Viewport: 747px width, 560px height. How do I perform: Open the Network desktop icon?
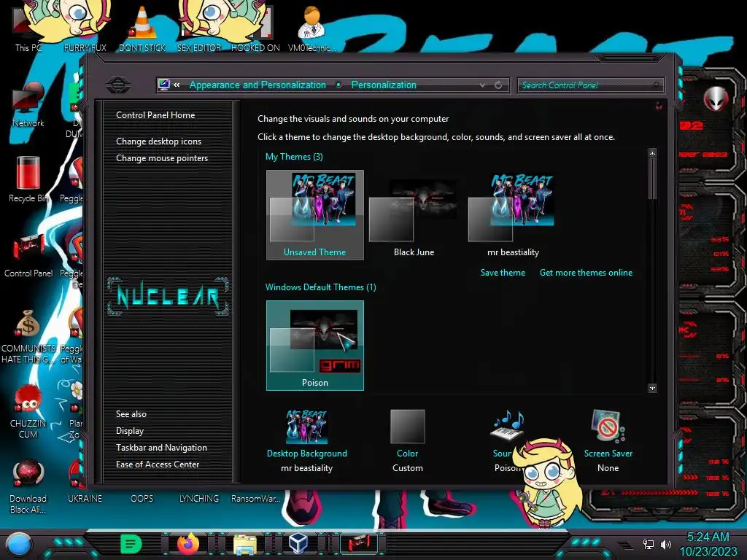[28, 104]
